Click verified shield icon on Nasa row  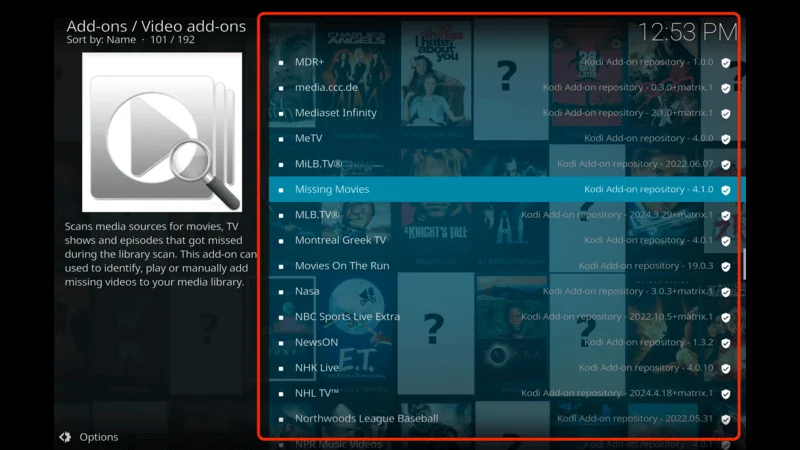point(726,292)
